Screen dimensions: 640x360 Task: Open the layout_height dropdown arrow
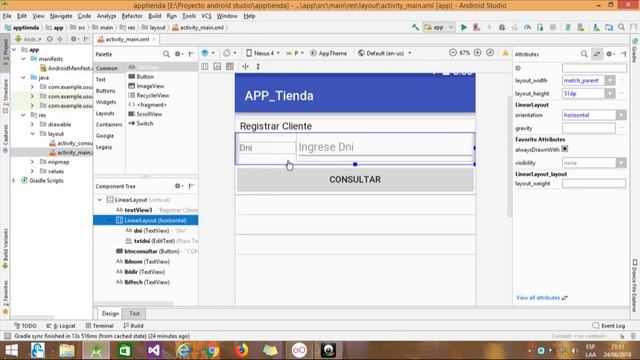[610, 93]
